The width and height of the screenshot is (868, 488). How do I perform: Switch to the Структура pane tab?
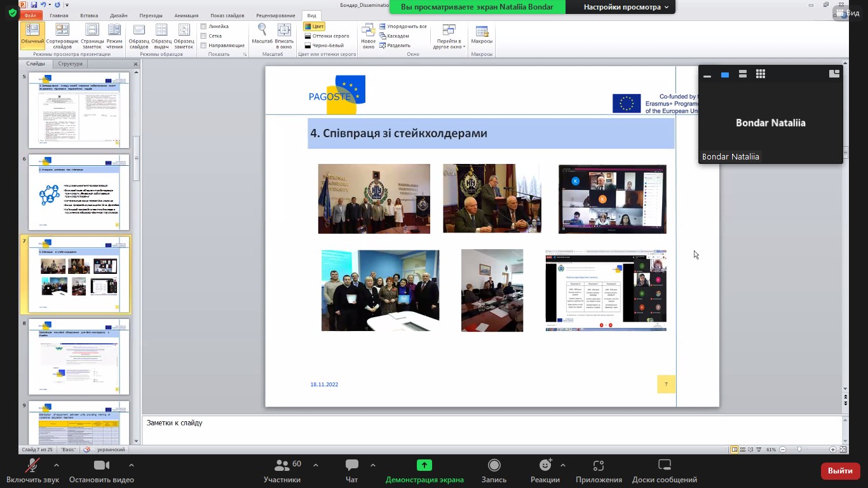click(x=70, y=64)
